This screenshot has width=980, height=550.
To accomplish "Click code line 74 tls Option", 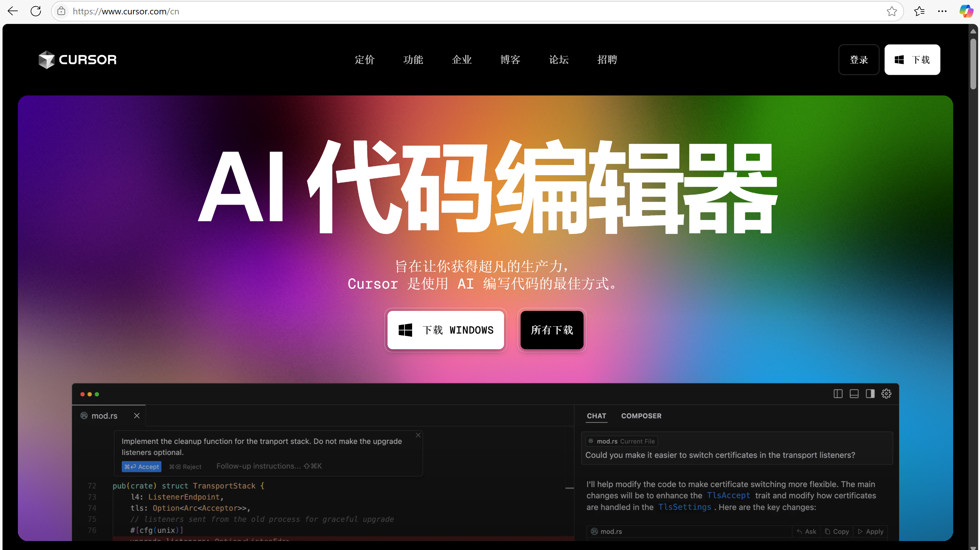I will pos(190,508).
